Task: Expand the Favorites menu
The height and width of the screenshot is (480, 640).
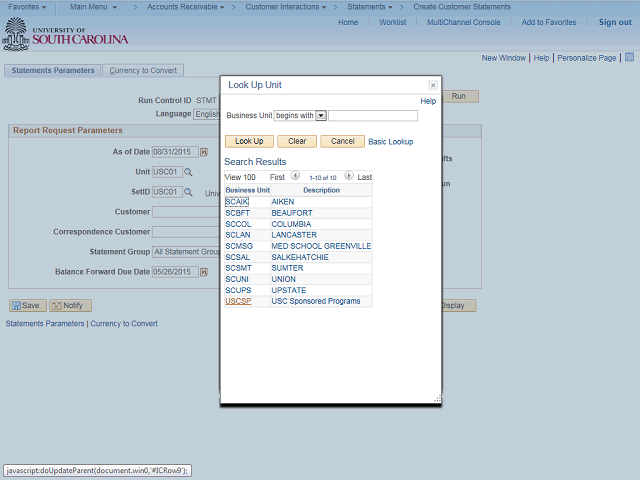Action: [x=27, y=7]
